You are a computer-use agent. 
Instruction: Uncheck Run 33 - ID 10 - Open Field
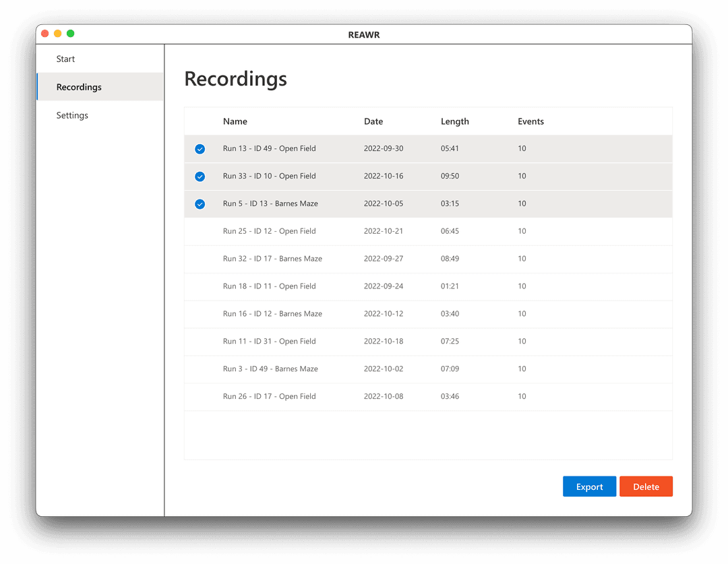point(200,176)
